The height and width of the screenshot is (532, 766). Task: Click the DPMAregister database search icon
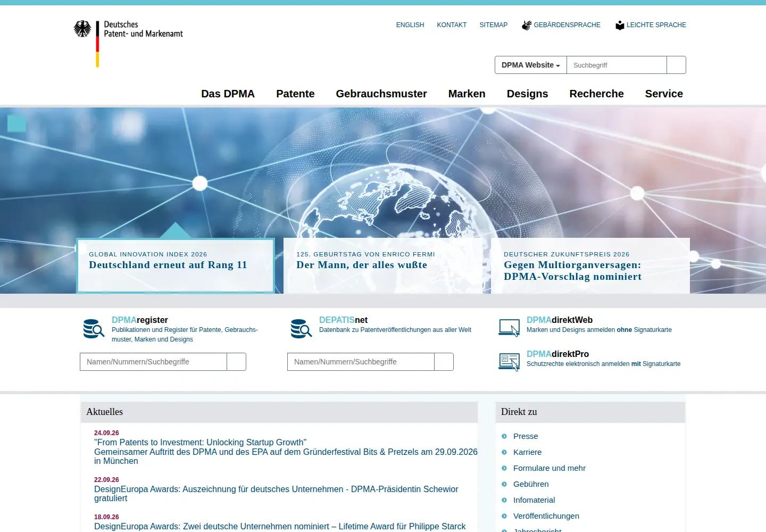point(94,329)
